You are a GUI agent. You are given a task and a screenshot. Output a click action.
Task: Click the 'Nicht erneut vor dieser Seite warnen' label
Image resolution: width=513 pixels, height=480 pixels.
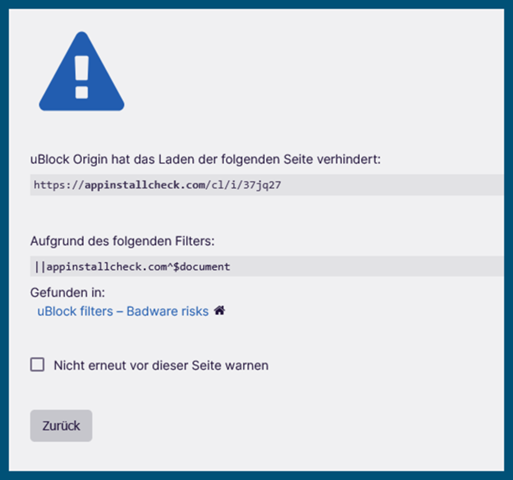161,365
